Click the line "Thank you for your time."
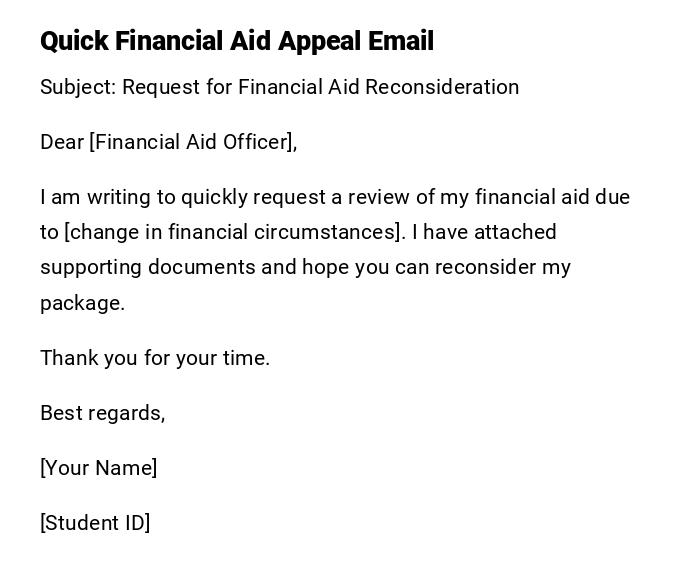This screenshot has width=700, height=586. [155, 358]
